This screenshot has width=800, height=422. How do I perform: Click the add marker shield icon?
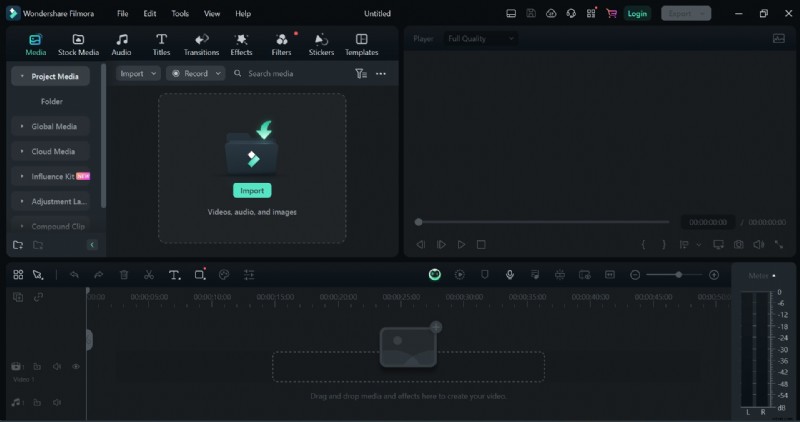485,275
